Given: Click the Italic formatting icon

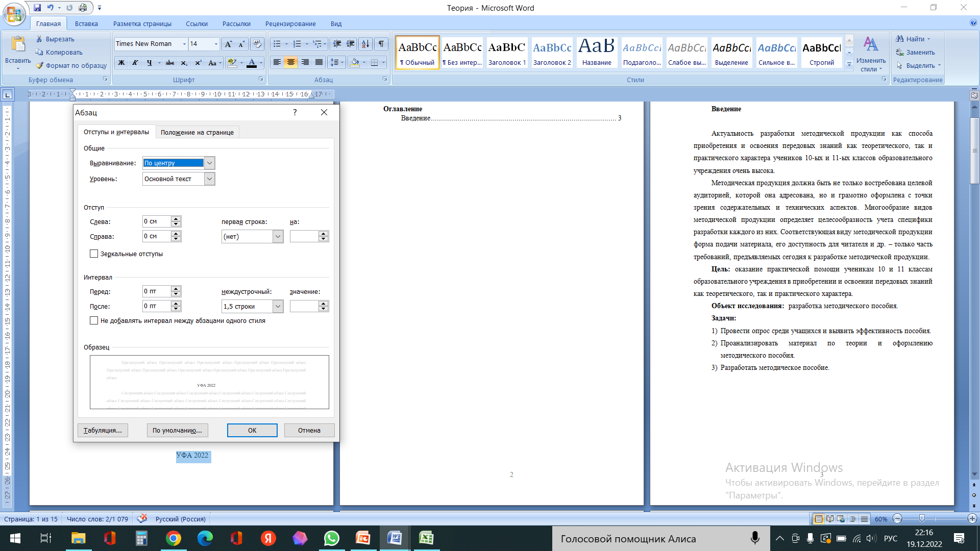Looking at the screenshot, I should tap(135, 63).
